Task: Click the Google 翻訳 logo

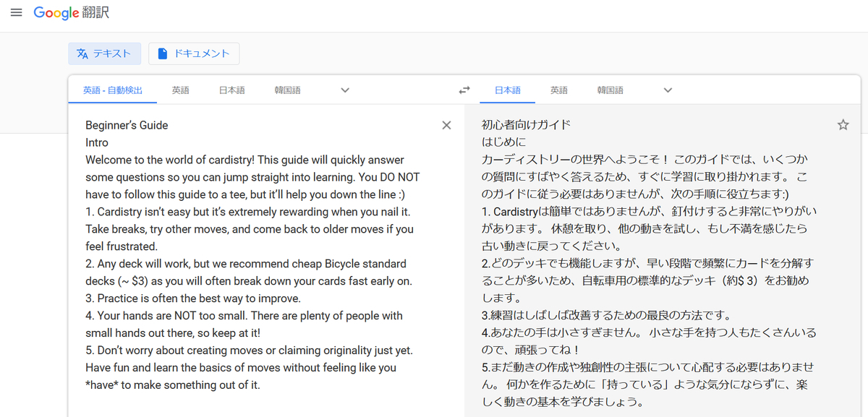Action: tap(72, 13)
